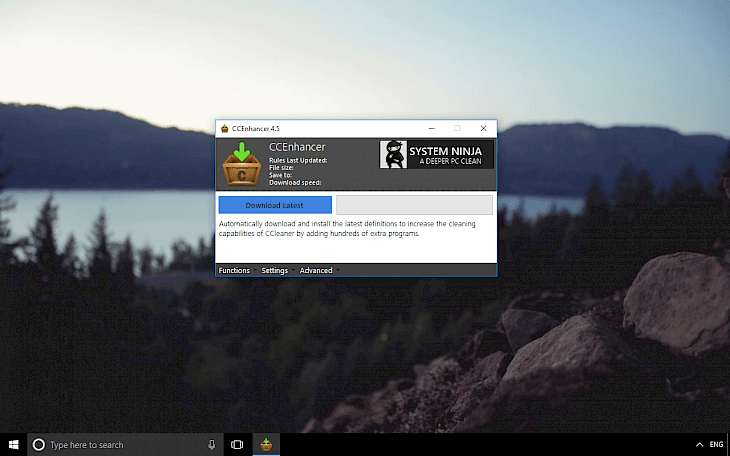Open the Windows Start menu

coord(14,445)
